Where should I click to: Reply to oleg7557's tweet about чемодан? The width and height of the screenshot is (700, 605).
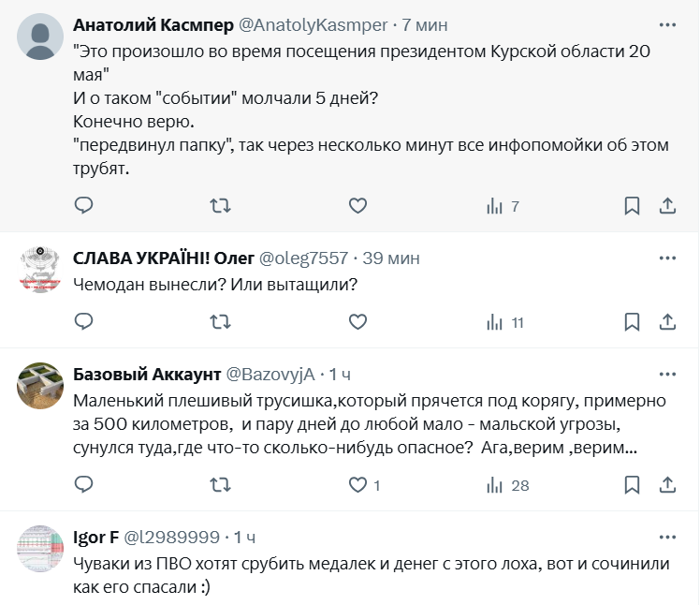tap(83, 322)
